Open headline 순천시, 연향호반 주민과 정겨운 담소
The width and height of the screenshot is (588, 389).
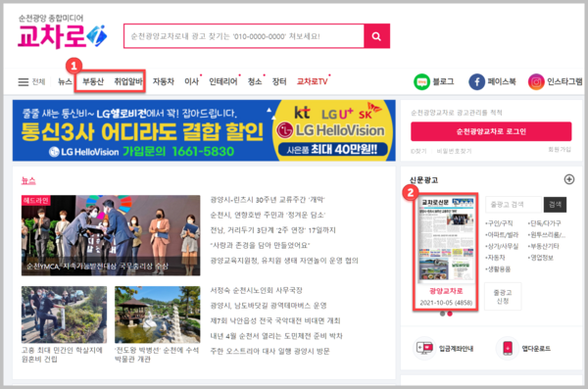(x=268, y=215)
